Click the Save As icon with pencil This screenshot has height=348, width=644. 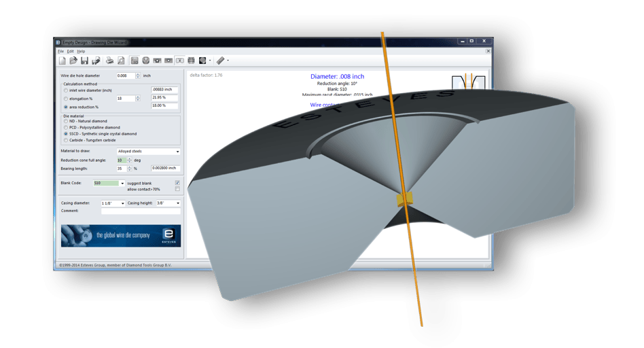coord(96,60)
